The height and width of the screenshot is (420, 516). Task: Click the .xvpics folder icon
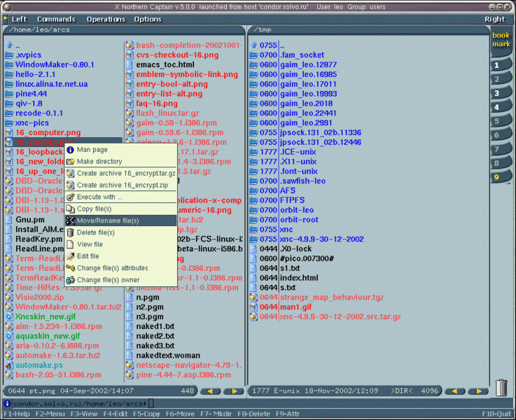tap(9, 55)
